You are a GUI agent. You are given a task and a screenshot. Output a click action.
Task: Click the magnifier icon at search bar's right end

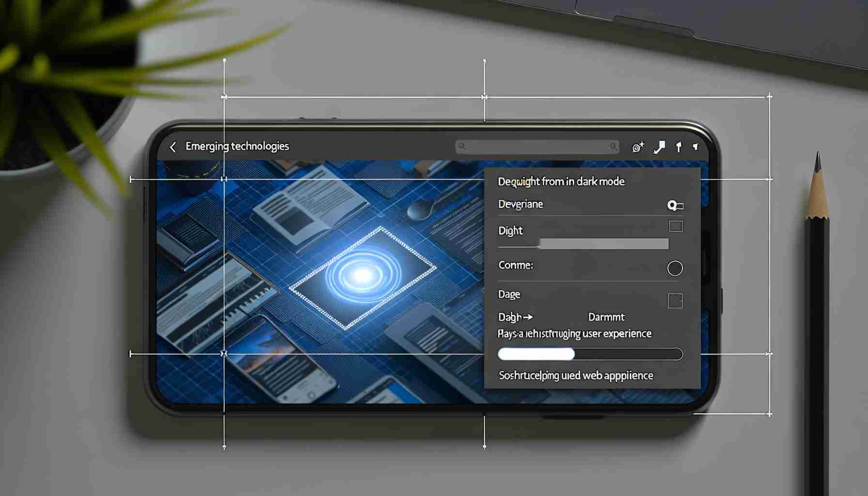click(613, 146)
